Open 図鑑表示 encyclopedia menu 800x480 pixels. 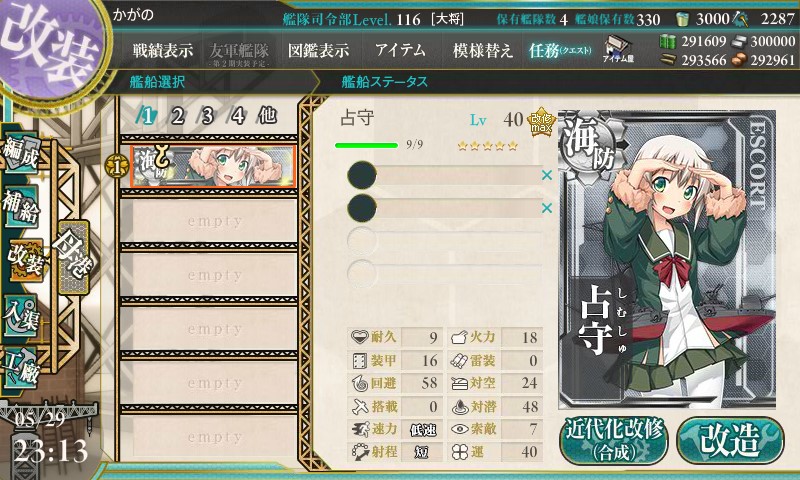click(318, 50)
